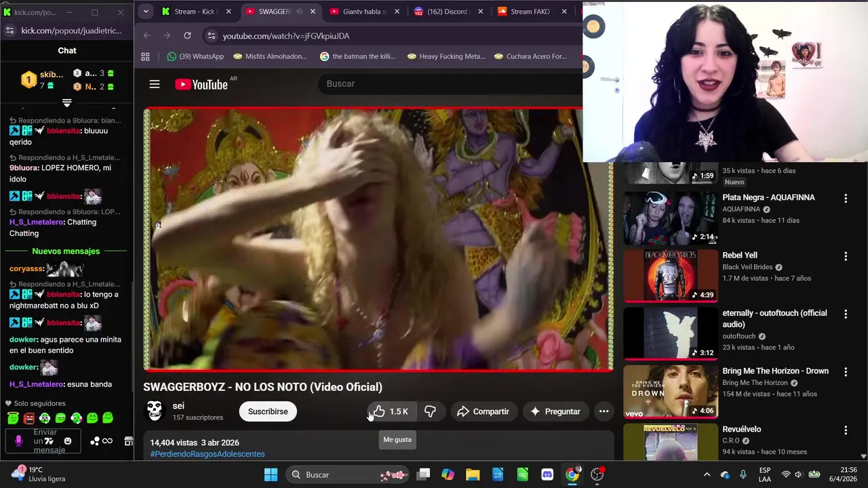
Task: Click the sei channel name
Action: coord(178,405)
